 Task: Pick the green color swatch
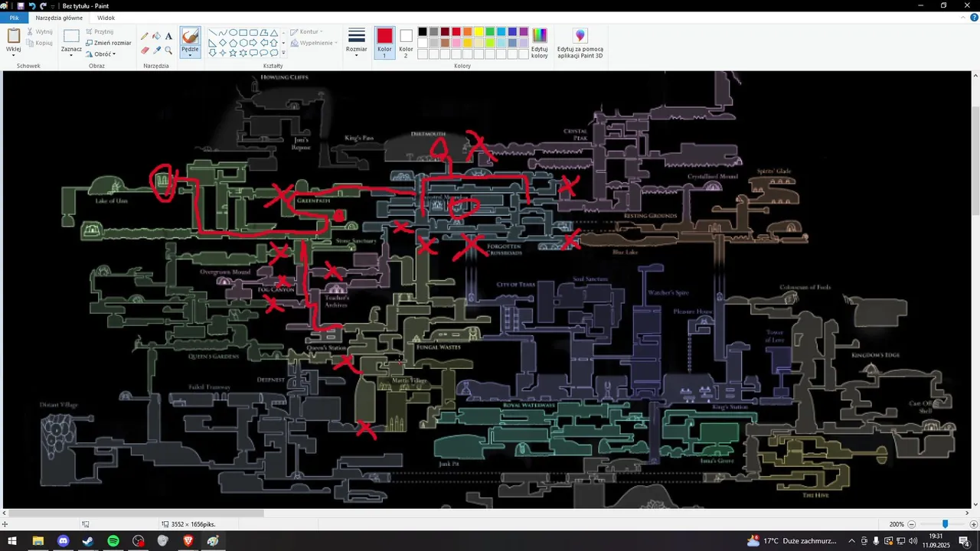[x=490, y=31]
